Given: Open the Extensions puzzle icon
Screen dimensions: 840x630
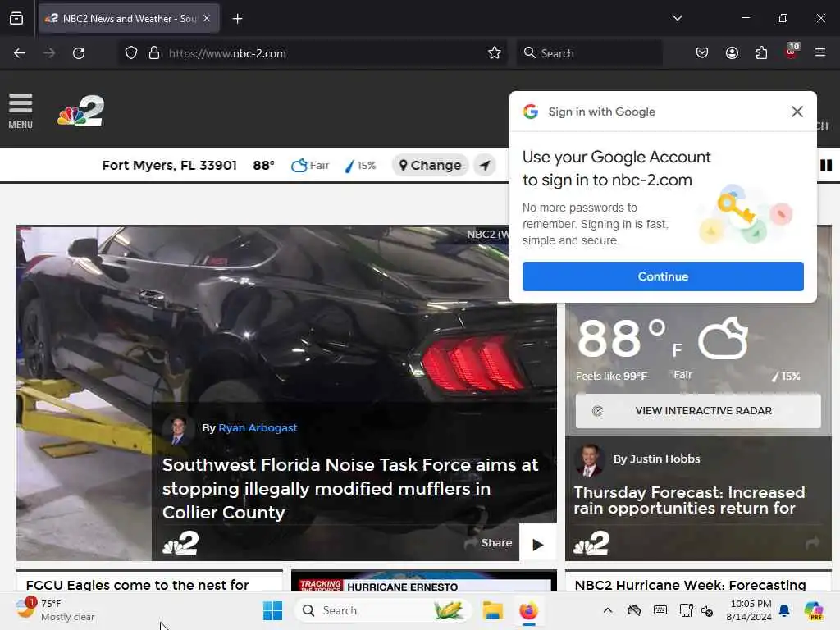Looking at the screenshot, I should [x=761, y=53].
